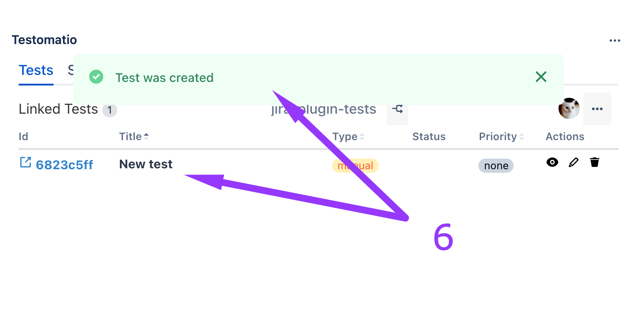The height and width of the screenshot is (334, 644).
Task: Edit New test with the pencil icon
Action: (x=573, y=163)
